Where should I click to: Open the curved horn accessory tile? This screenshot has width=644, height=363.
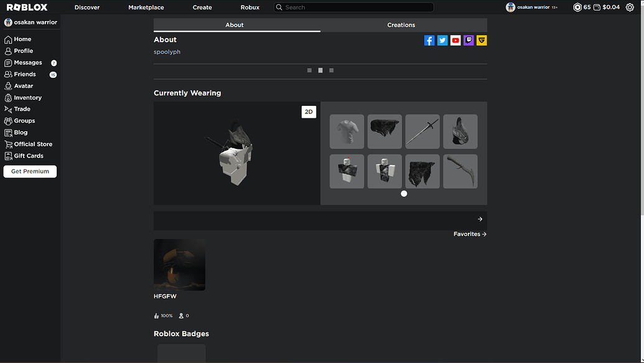(460, 171)
